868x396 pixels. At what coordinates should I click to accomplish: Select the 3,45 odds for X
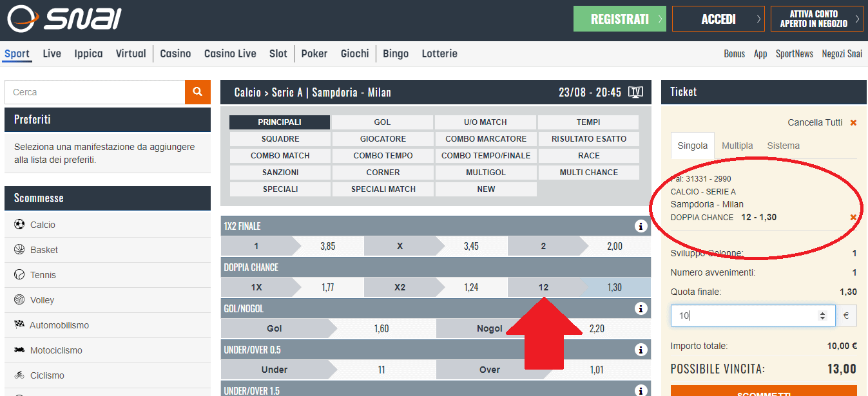tap(471, 247)
